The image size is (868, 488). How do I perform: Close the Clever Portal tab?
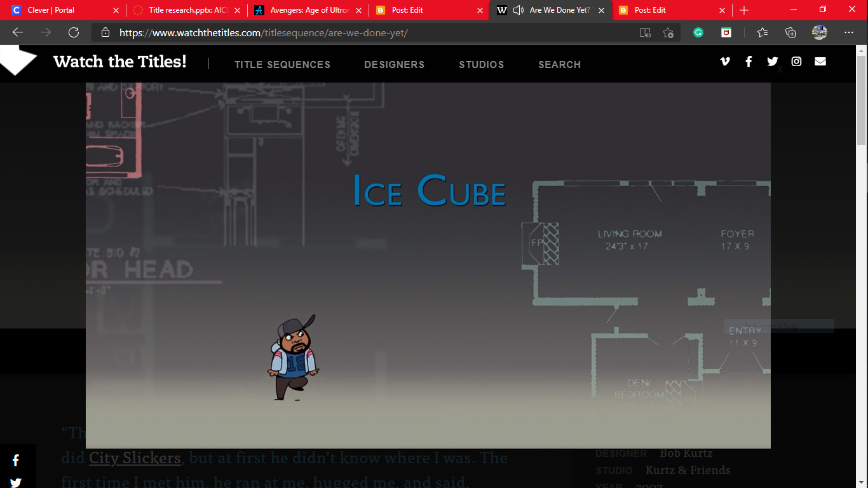(x=115, y=10)
